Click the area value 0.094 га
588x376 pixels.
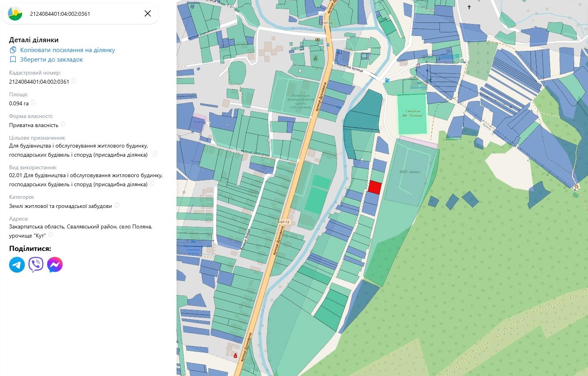[19, 103]
